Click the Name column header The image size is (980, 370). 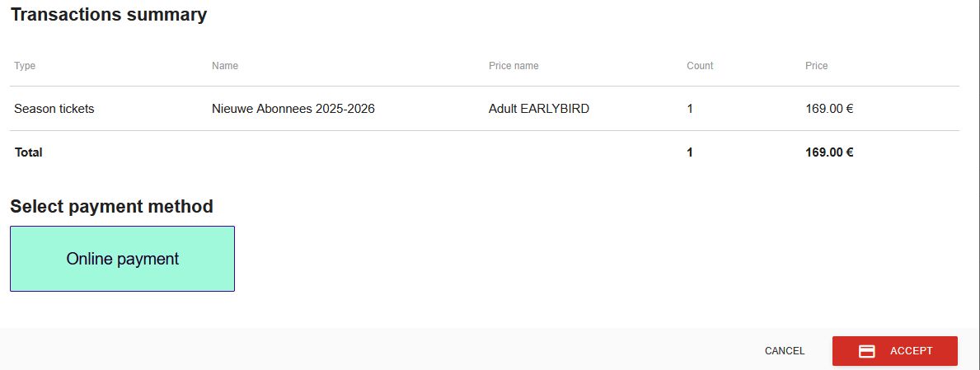click(x=225, y=66)
